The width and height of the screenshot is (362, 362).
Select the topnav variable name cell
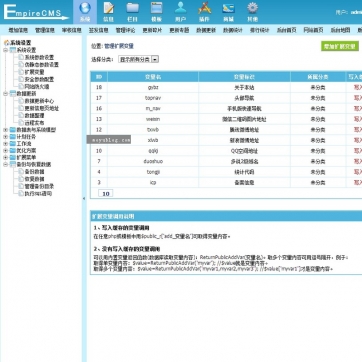point(153,98)
